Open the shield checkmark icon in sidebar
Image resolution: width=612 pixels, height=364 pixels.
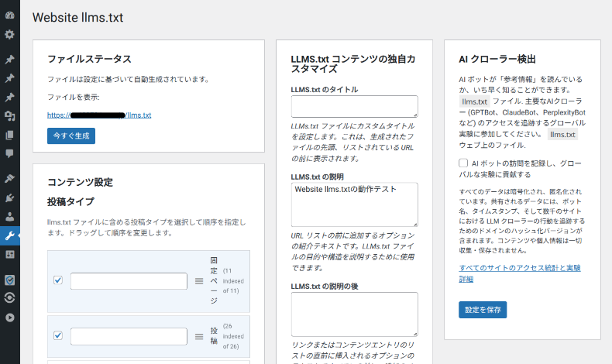10,280
